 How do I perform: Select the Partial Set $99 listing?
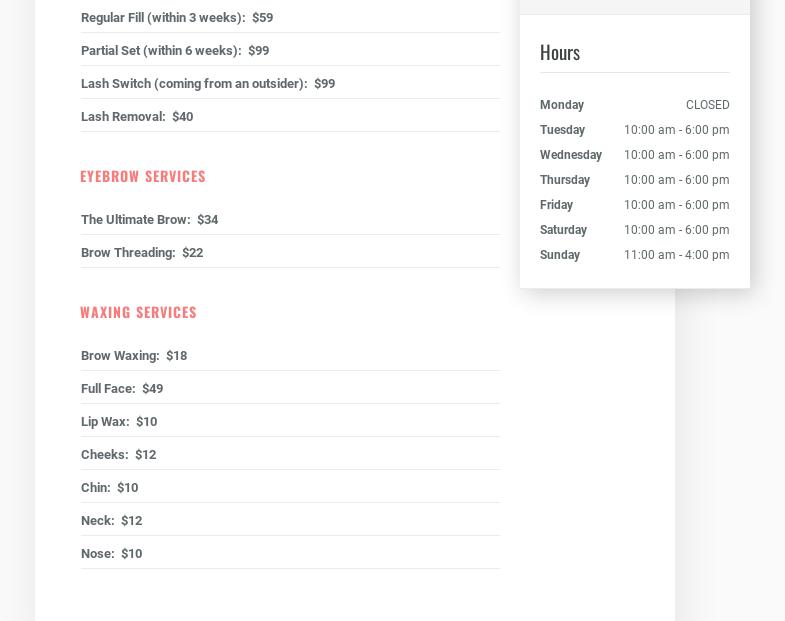point(175,51)
